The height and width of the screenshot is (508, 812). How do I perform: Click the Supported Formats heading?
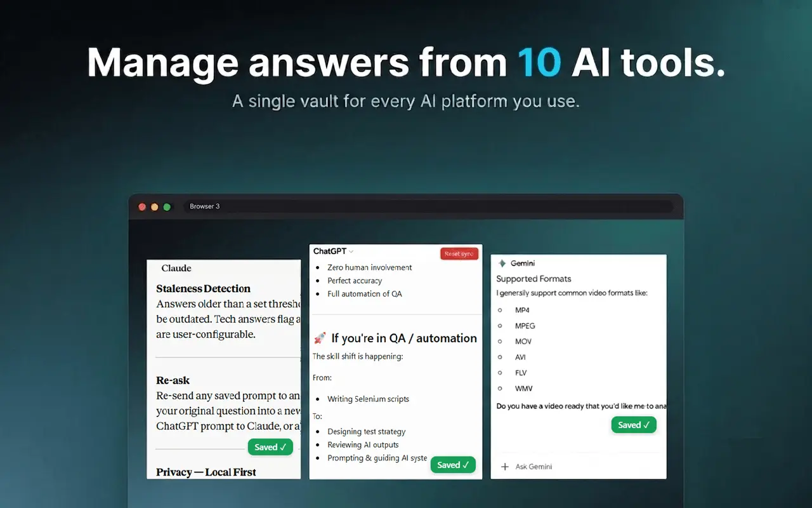click(534, 279)
